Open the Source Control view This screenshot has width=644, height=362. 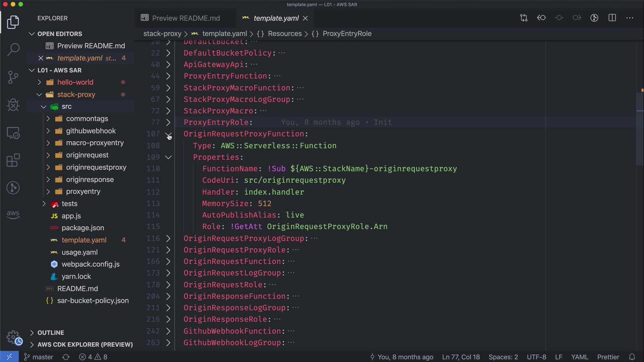[x=13, y=77]
